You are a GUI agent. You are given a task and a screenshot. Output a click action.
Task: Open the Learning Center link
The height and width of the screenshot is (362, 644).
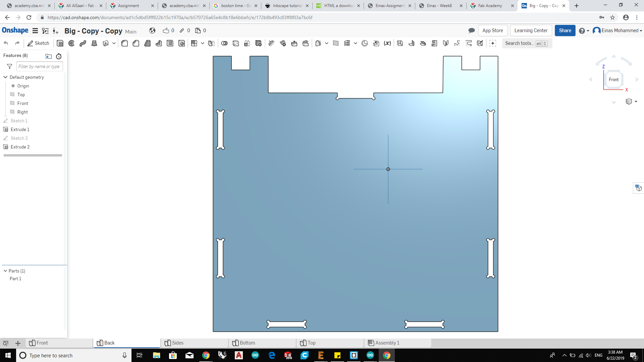click(531, 31)
